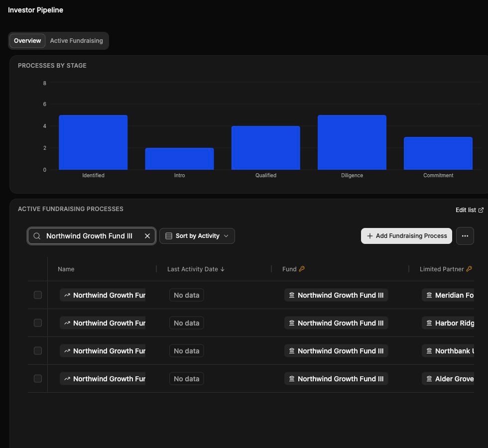This screenshot has width=488, height=448.
Task: Select checkbox for the Northbank row
Action: pos(38,351)
